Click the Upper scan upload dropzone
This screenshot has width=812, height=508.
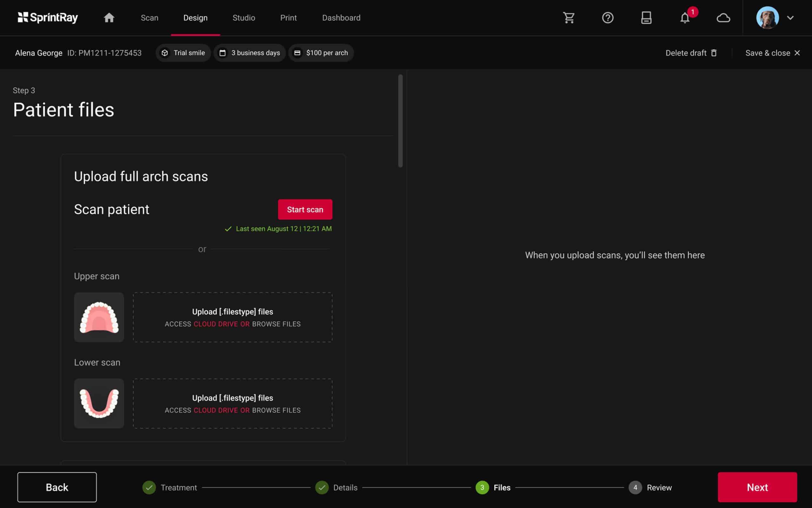232,317
